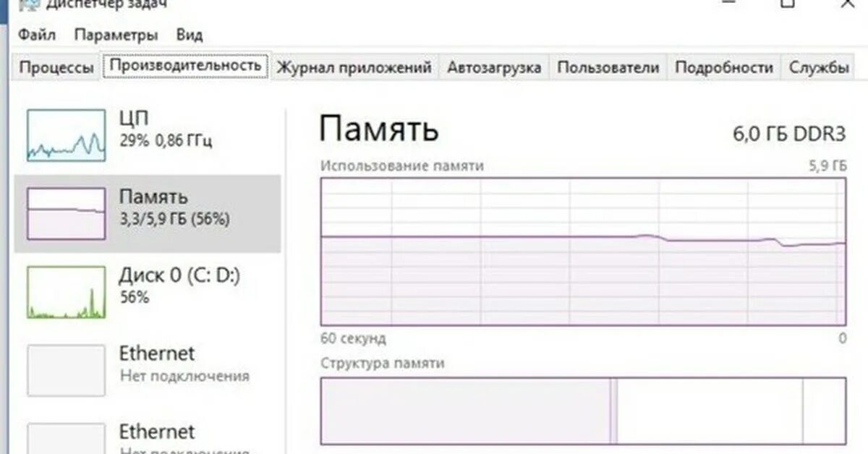Click the Task Manager icon in title bar

[x=29, y=7]
